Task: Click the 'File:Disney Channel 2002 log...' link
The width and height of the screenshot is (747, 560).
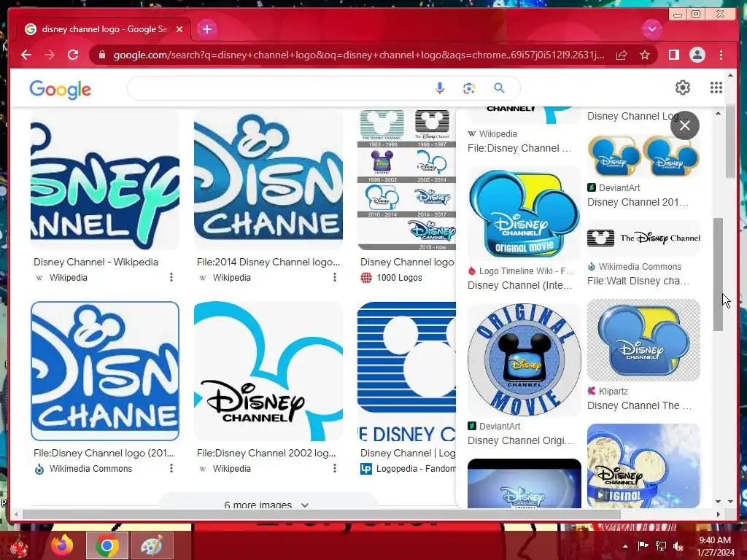Action: point(266,453)
